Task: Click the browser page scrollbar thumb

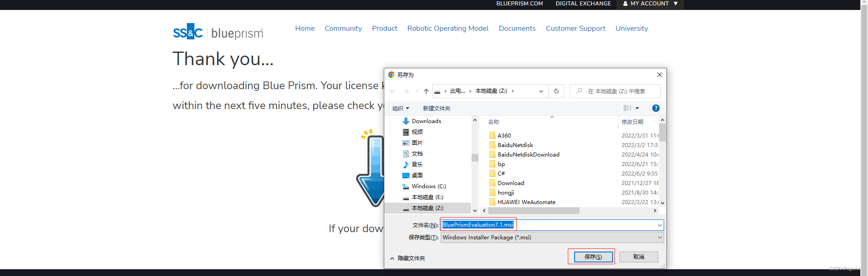Action: click(864, 138)
